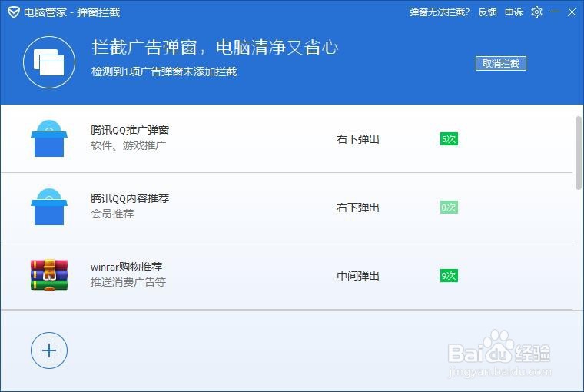This screenshot has width=584, height=392.
Task: Click the 软件、游戏推广 description text
Action: 128,145
